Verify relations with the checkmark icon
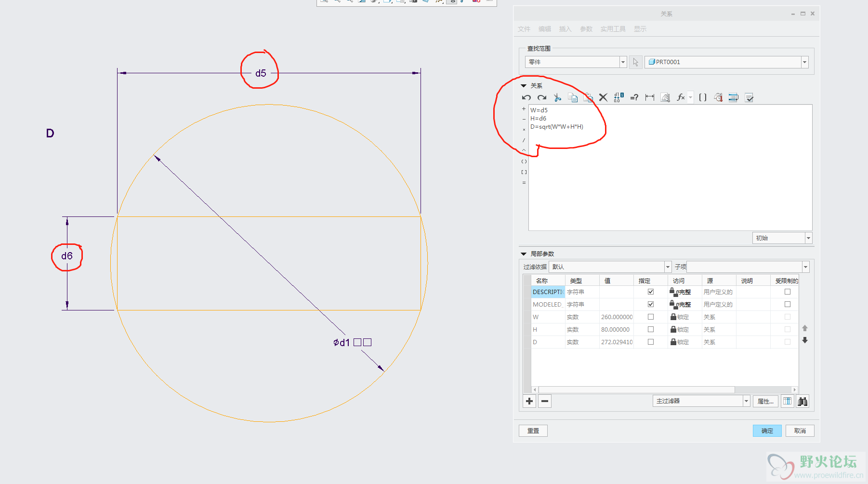 tap(749, 97)
